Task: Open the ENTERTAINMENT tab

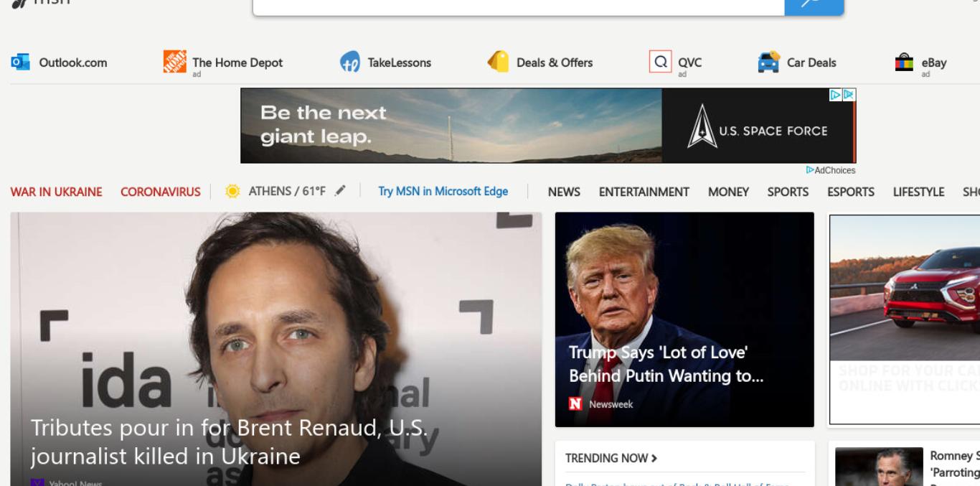Action: [x=644, y=192]
